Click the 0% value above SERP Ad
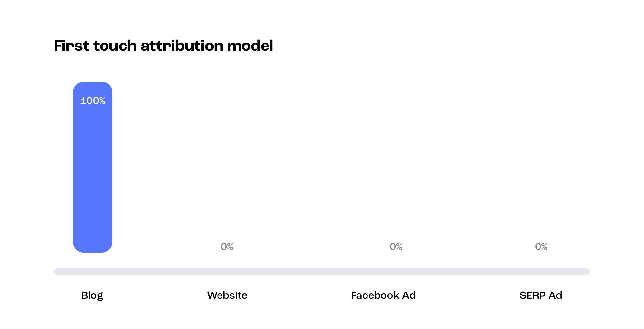 (541, 247)
